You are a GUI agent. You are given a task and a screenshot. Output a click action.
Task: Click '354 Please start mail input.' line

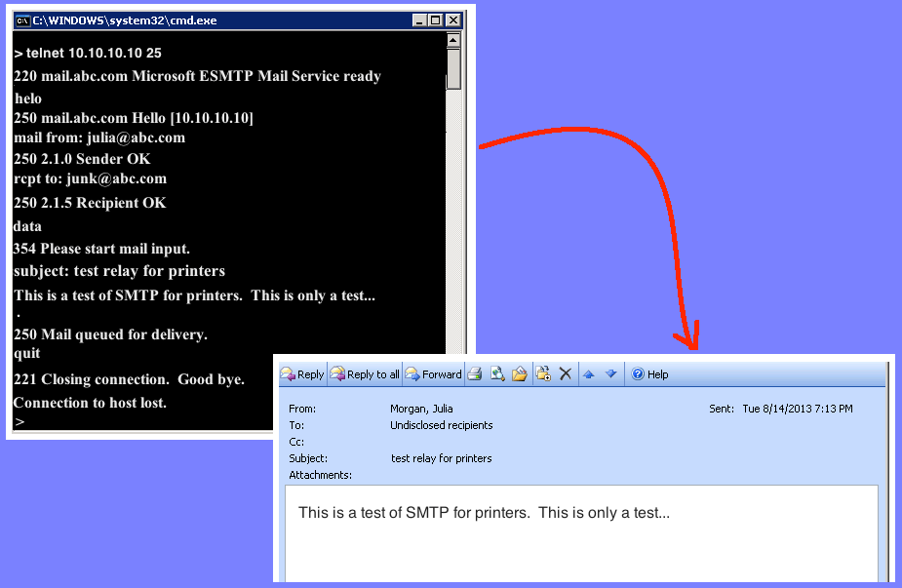tap(101, 249)
